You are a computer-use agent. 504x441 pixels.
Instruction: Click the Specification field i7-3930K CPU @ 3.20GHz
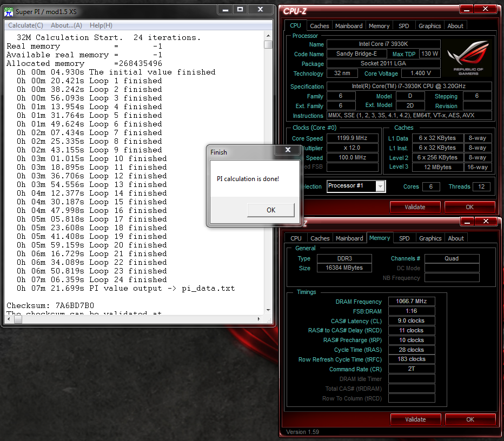(409, 86)
